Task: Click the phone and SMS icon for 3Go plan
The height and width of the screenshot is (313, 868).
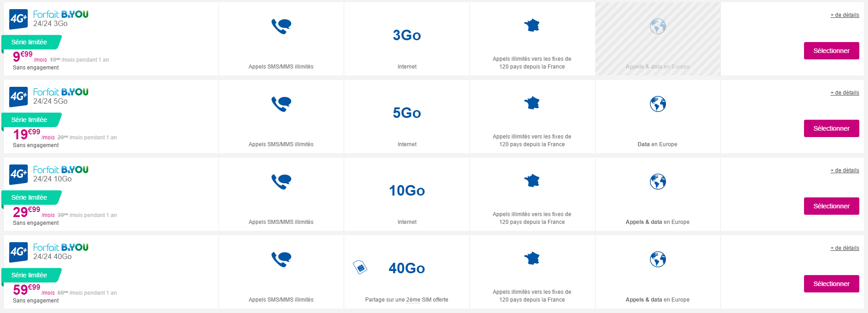Action: (x=281, y=26)
